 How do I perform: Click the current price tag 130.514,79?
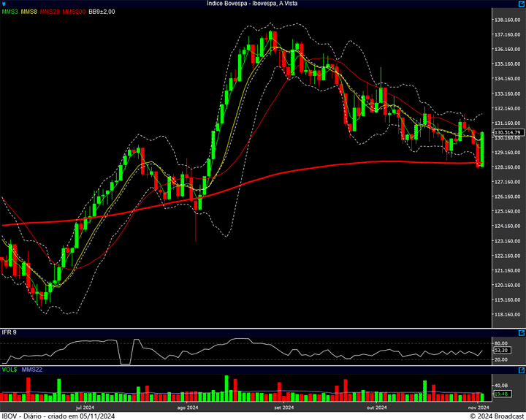click(x=506, y=131)
